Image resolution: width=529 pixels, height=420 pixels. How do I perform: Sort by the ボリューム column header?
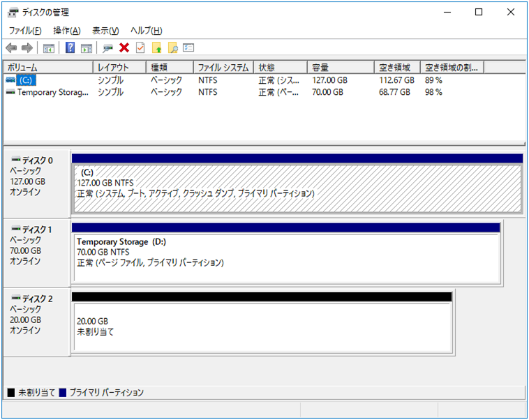tap(47, 68)
